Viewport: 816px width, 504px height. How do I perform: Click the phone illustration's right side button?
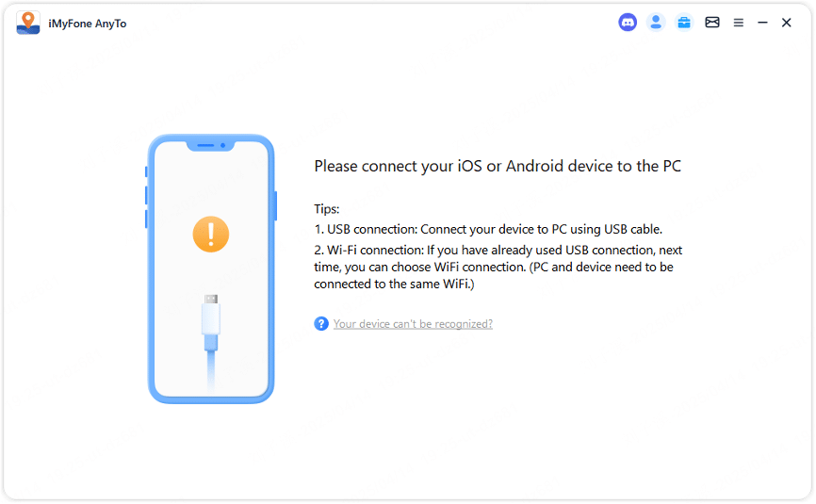pyautogui.click(x=275, y=205)
